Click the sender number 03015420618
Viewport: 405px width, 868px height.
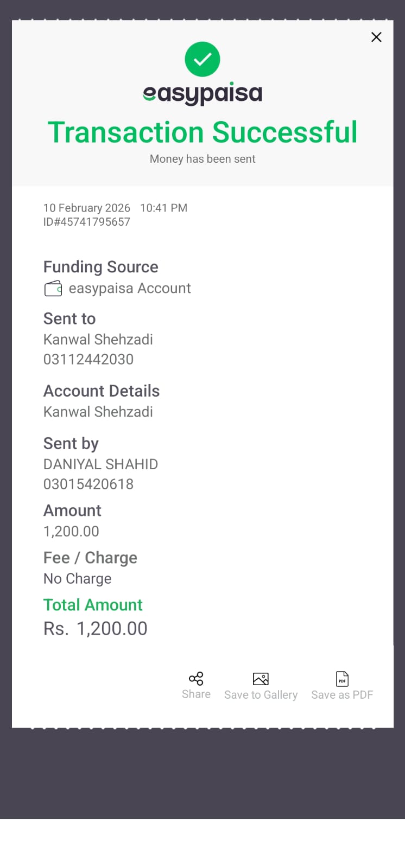coord(88,484)
